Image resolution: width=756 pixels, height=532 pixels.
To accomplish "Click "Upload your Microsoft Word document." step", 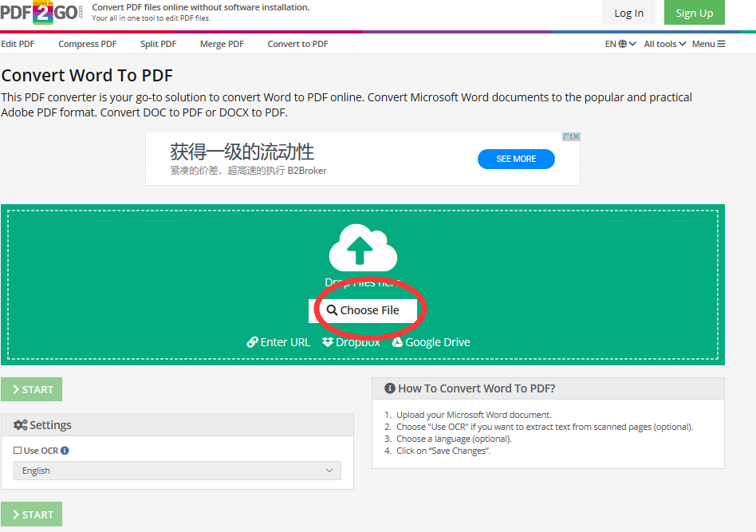I will [x=474, y=415].
